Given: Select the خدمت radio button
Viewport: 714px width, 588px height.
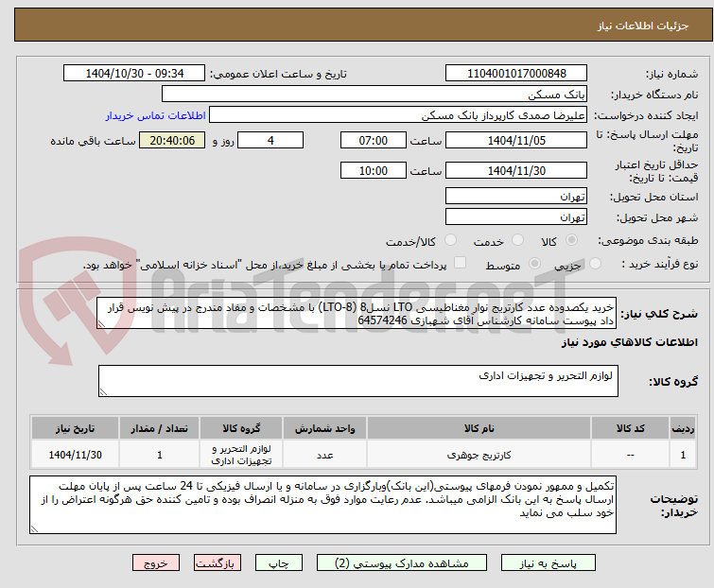Looking at the screenshot, I should click(x=517, y=240).
